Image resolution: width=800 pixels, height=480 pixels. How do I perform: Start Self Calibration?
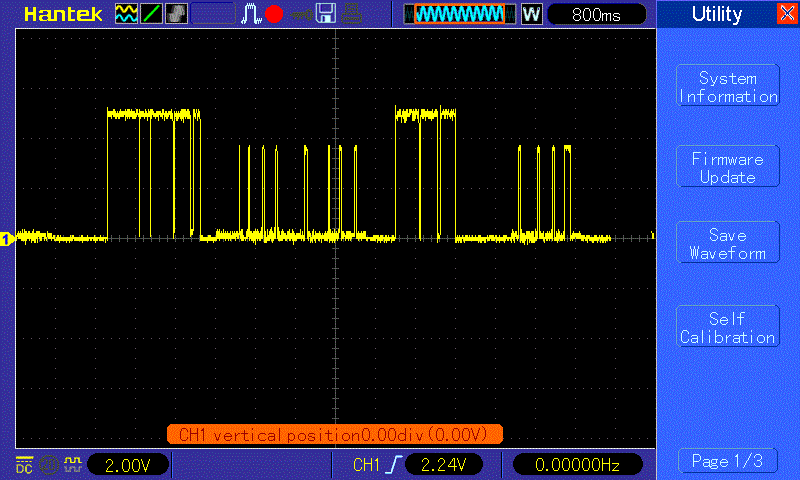point(728,328)
